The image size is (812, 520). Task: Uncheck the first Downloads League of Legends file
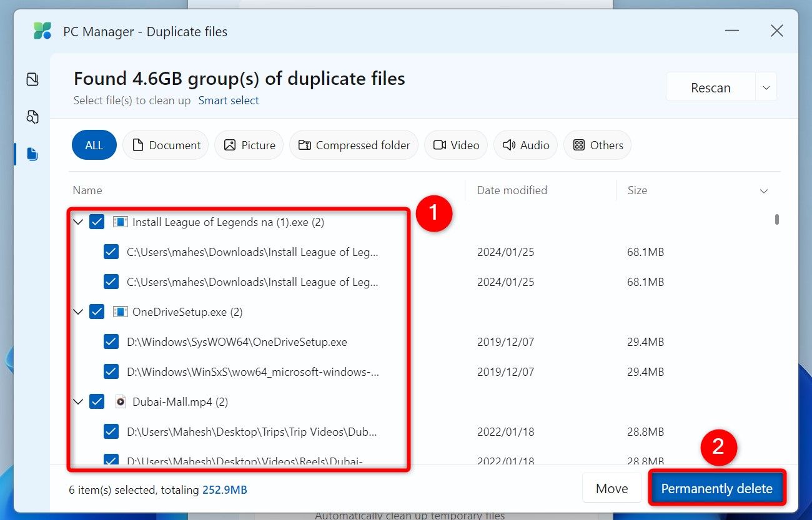[x=111, y=252]
